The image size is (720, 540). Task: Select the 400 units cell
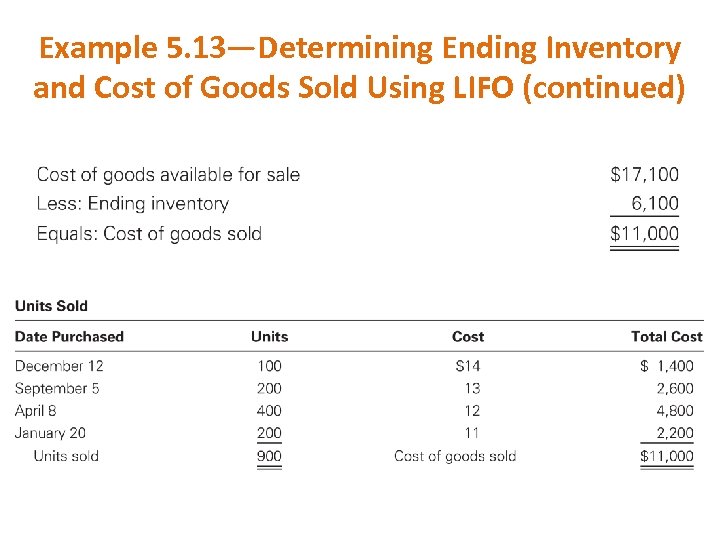(269, 410)
